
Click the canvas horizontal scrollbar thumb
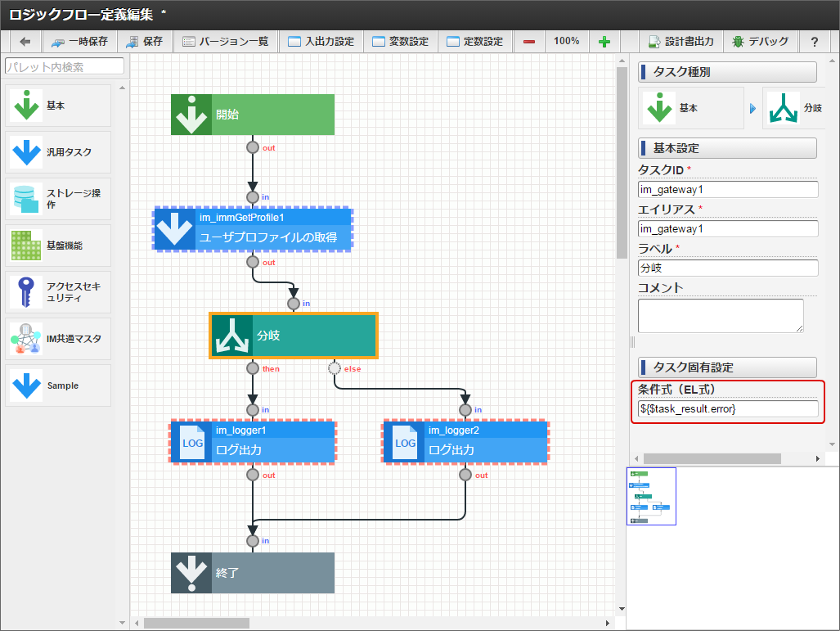tap(196, 623)
